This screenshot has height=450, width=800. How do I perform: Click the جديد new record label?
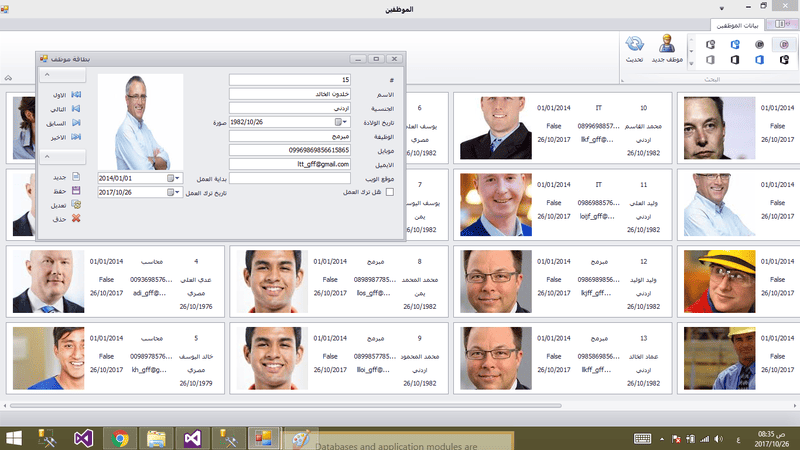[60, 177]
